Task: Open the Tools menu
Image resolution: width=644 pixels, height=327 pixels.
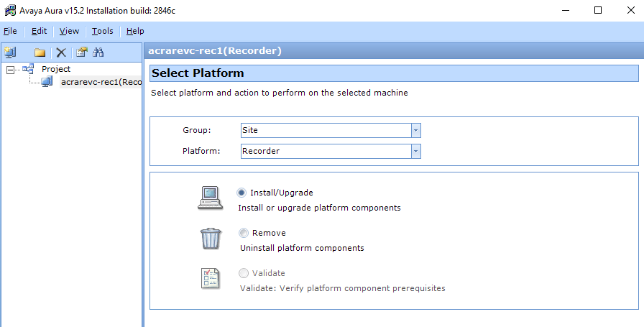Action: pos(102,31)
